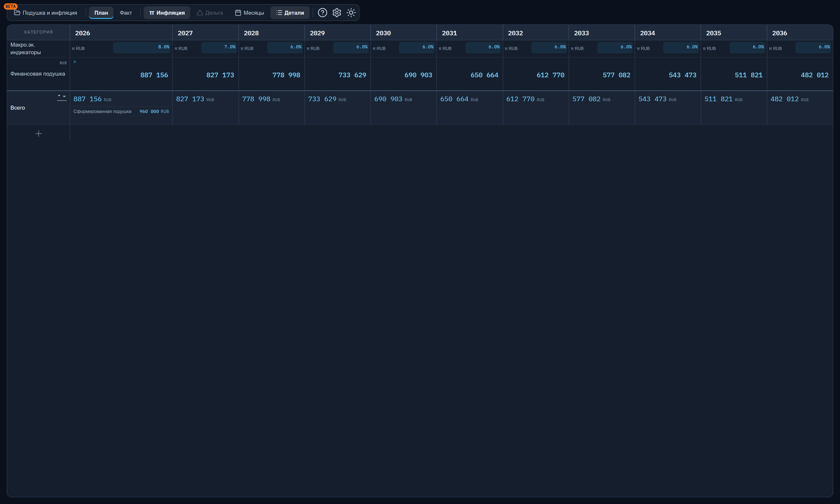The width and height of the screenshot is (840, 504).
Task: Open the folder 'Подушка и инфляция'
Action: [46, 13]
